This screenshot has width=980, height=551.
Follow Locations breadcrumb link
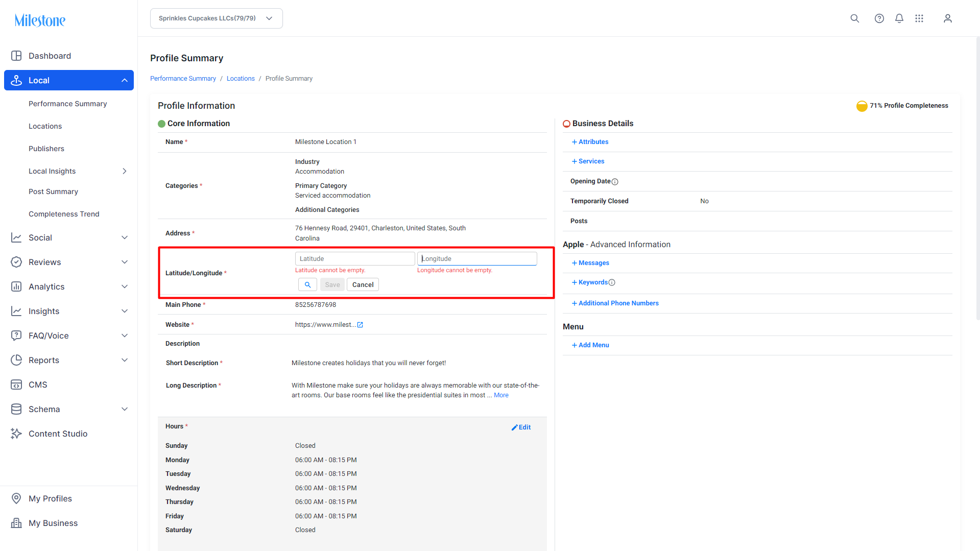(x=241, y=79)
